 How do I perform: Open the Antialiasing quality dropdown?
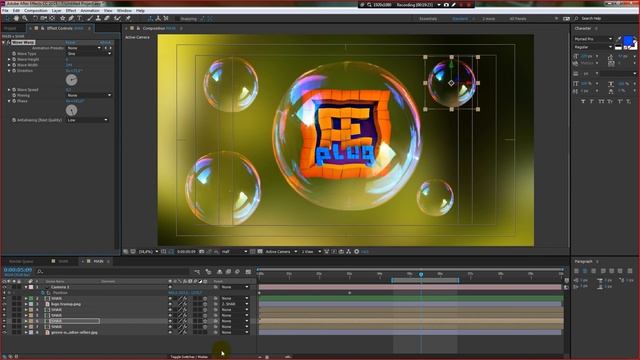[87, 120]
